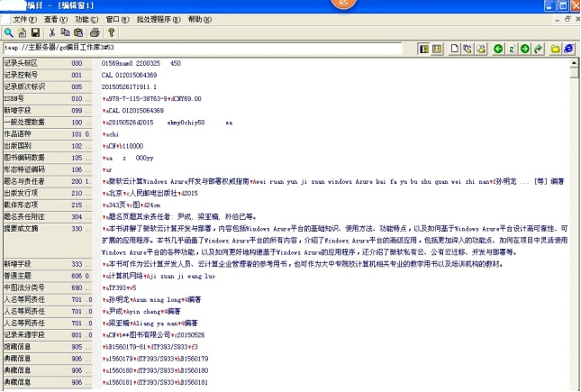Image resolution: width=581 pixels, height=392 pixels.
Task: Open the 批处理程序(B) menu
Action: (159, 18)
